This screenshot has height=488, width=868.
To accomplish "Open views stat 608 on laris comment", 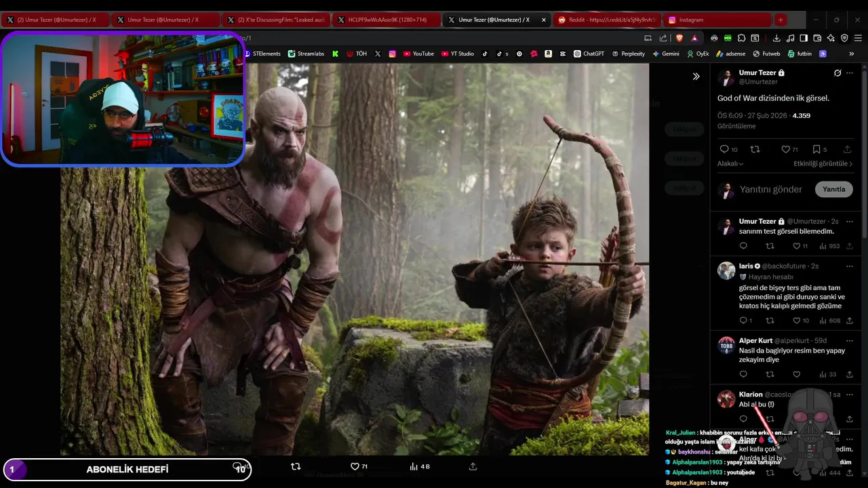I will [x=829, y=321].
